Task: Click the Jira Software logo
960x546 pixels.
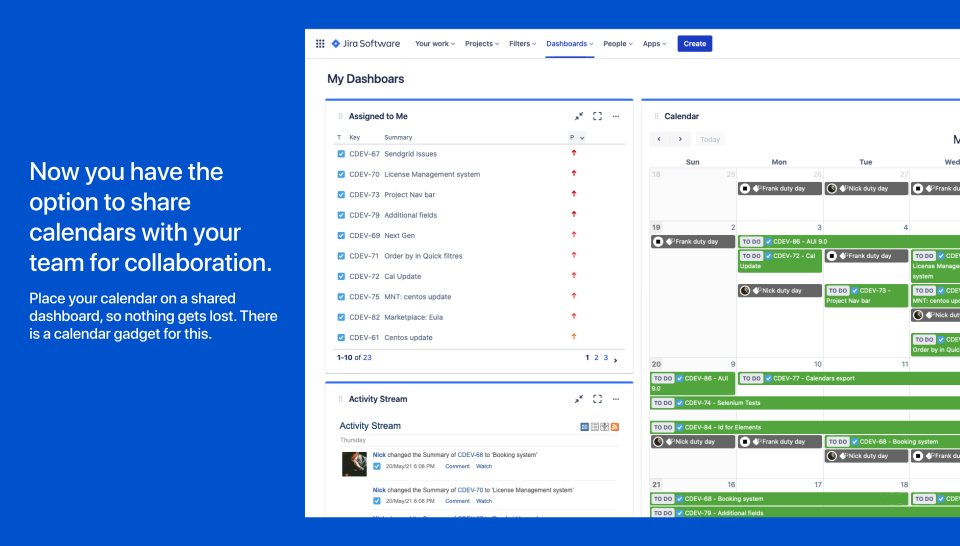Action: 365,44
